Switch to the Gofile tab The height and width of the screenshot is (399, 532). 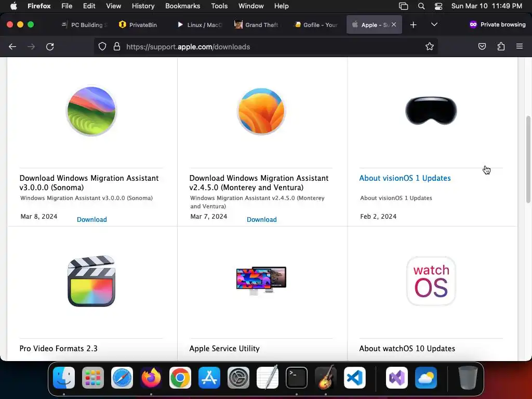click(316, 25)
